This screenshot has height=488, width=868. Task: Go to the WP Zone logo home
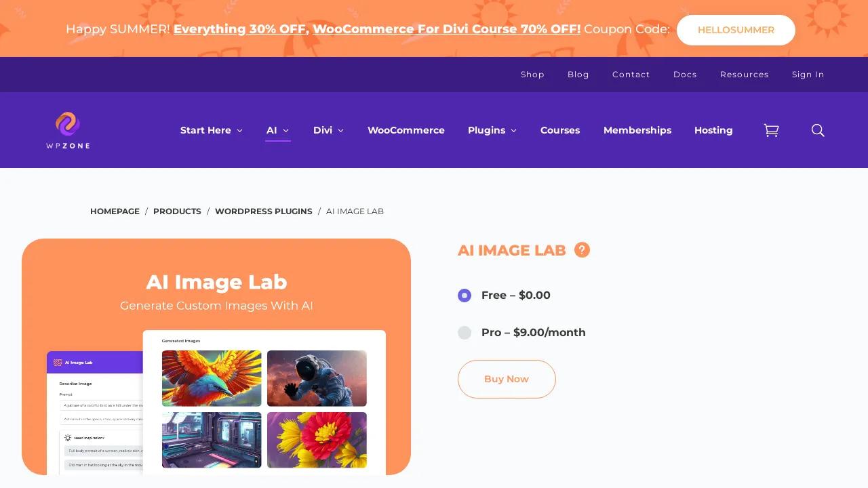pyautogui.click(x=68, y=130)
